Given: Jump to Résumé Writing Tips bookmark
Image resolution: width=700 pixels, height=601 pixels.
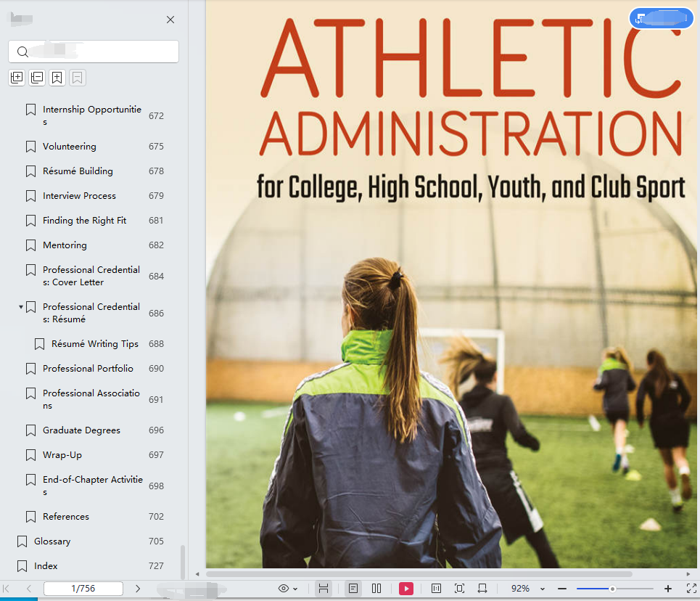Looking at the screenshot, I should (x=94, y=343).
